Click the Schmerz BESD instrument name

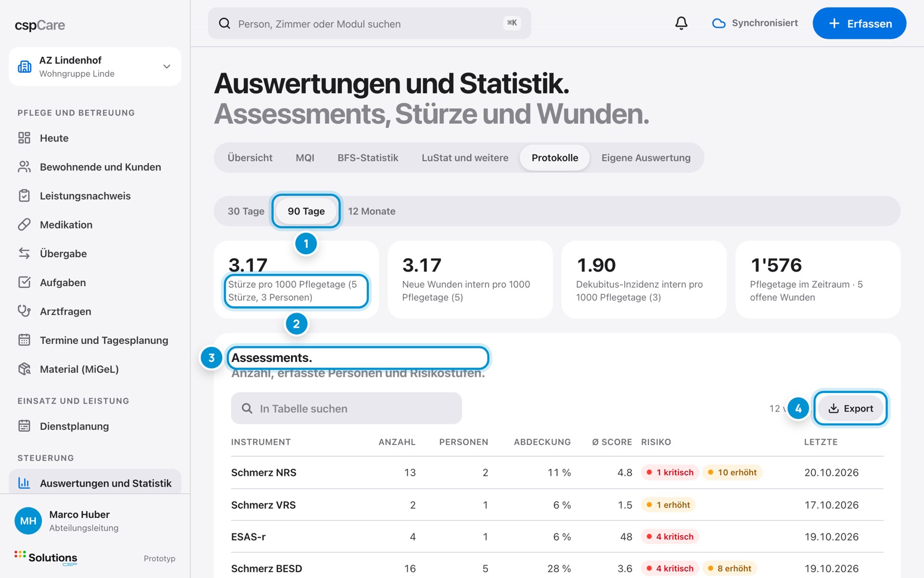[x=266, y=568]
